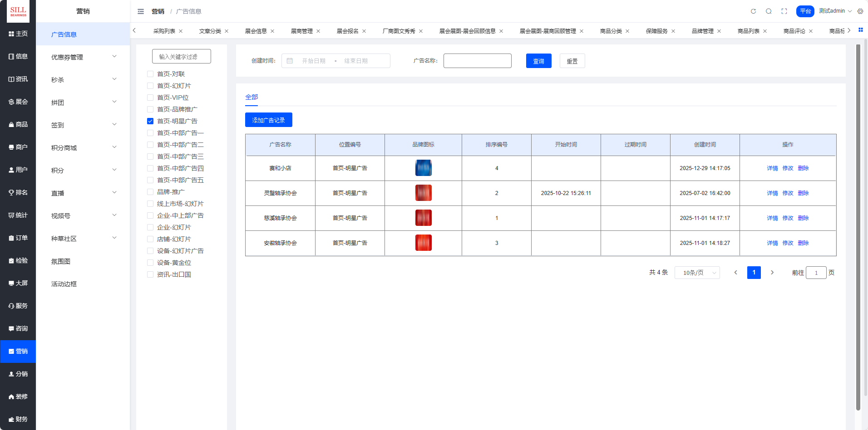Collapse sidebar with hamburger menu icon
This screenshot has width=868, height=430.
coord(141,11)
